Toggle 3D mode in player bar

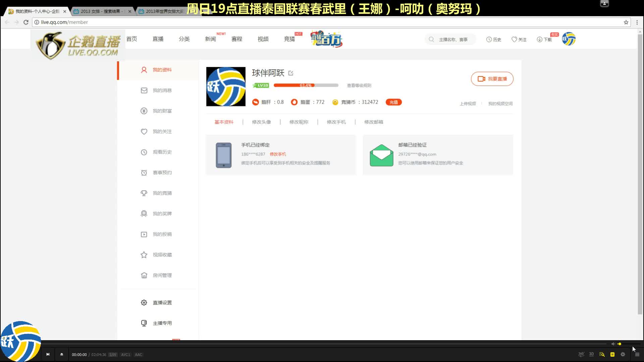(x=591, y=354)
